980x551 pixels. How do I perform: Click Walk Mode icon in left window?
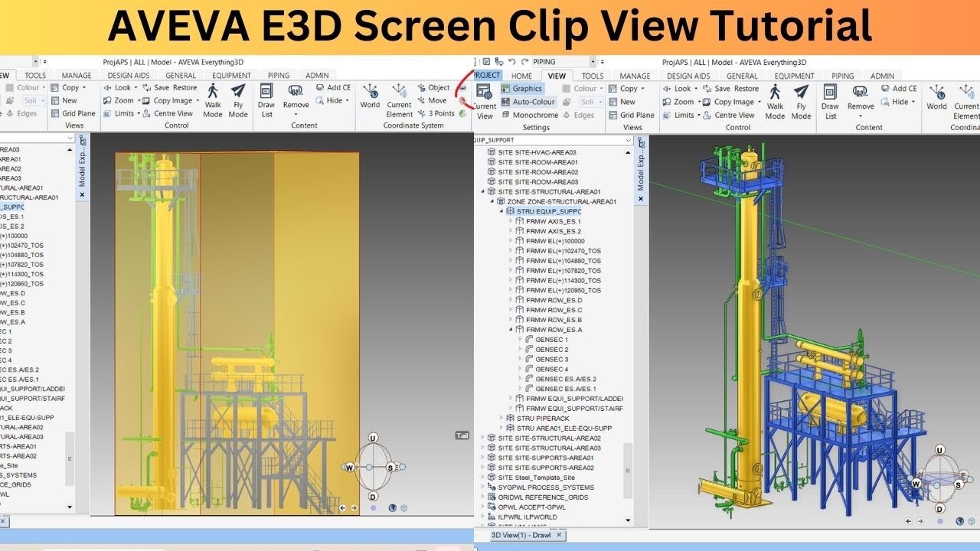coord(213,92)
